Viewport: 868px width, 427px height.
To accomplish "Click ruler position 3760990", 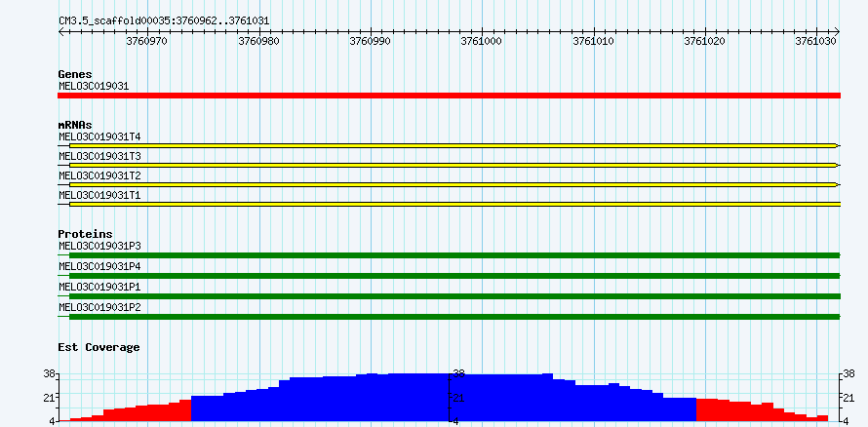I will click(370, 41).
